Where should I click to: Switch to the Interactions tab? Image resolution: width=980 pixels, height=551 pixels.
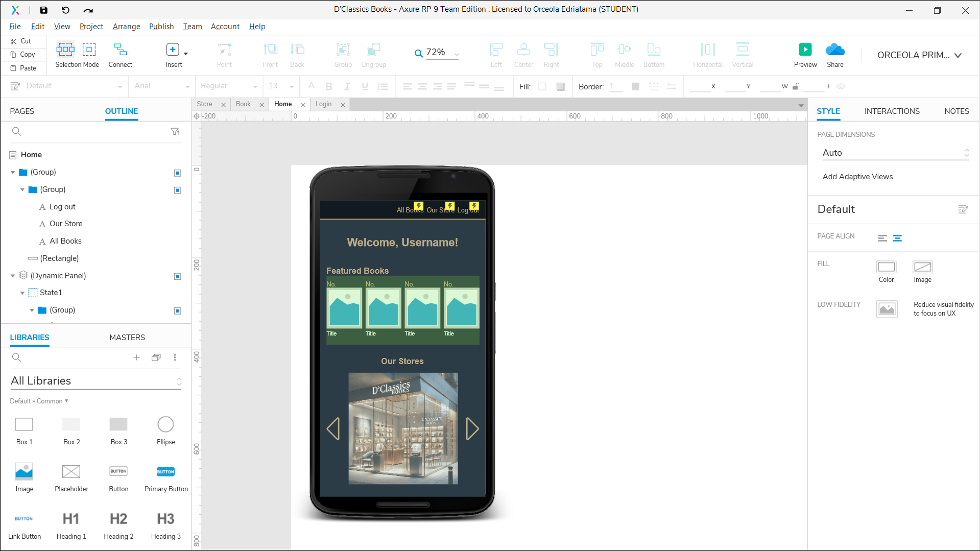[x=892, y=111]
